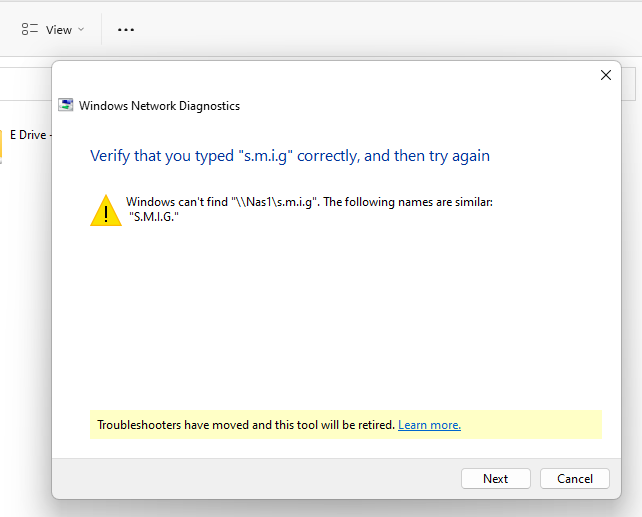Click the folder icon beside E Drive

[2, 143]
